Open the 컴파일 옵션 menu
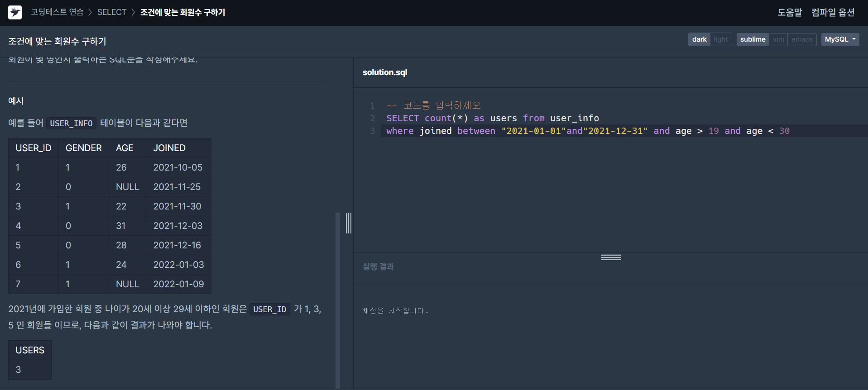The width and height of the screenshot is (868, 390). pos(833,12)
